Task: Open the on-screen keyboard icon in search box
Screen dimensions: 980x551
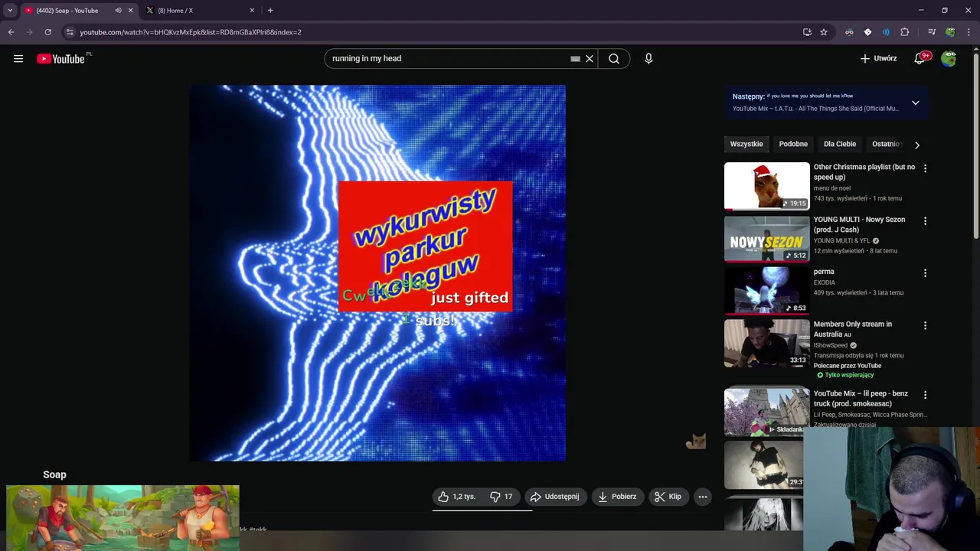Action: (x=575, y=59)
